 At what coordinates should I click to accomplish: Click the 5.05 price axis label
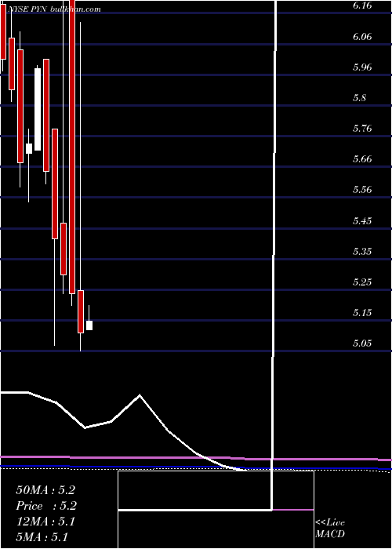362,344
